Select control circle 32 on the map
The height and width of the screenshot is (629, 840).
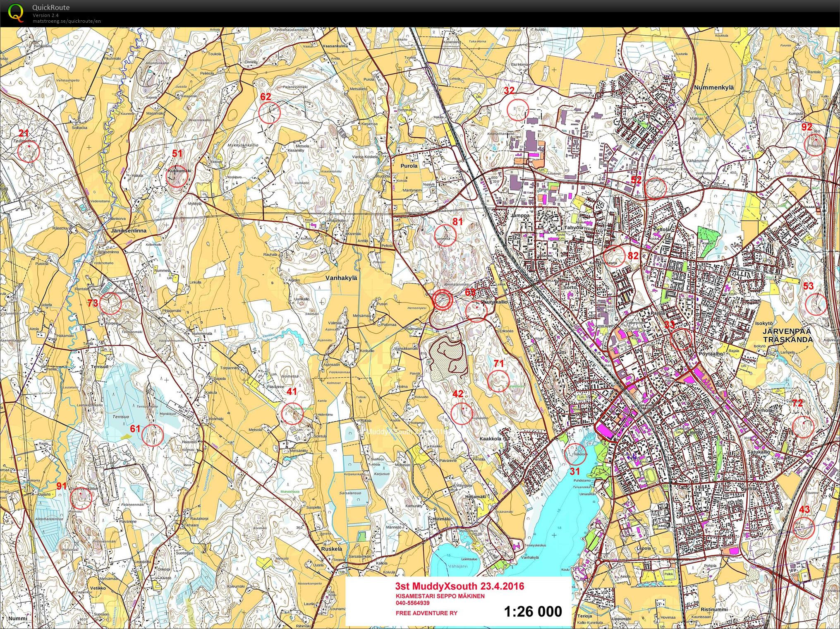pos(517,109)
